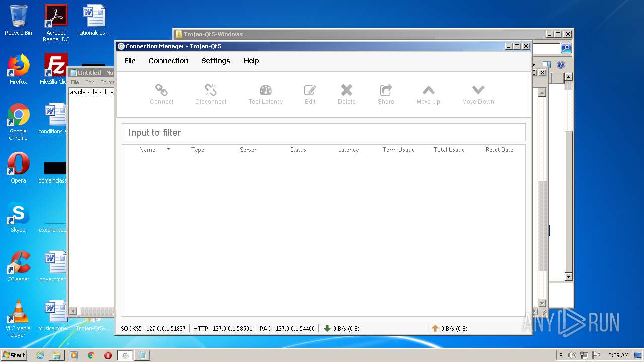
Task: Click the help icon in Trojan-Qt5-Windows explorer window
Action: click(561, 65)
